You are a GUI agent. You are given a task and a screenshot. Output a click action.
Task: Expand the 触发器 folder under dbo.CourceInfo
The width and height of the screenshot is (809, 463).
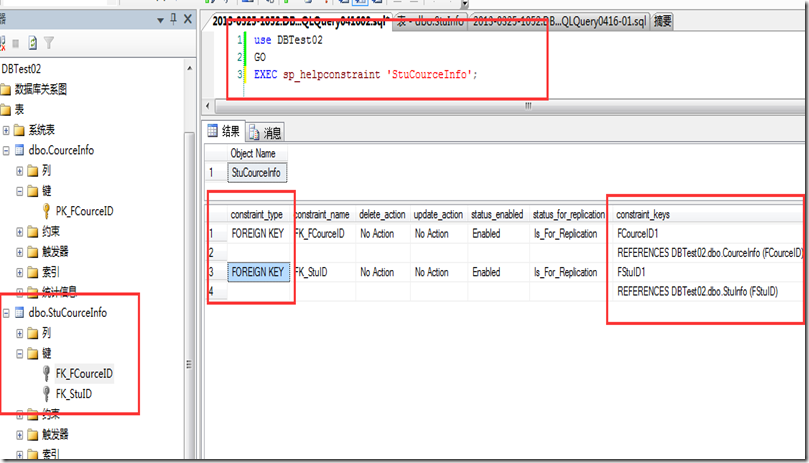point(20,252)
